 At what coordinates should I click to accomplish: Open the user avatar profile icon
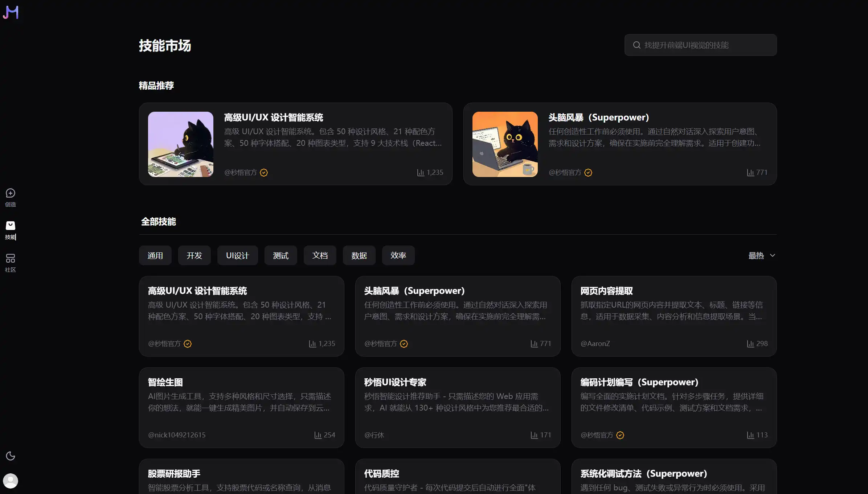[11, 481]
